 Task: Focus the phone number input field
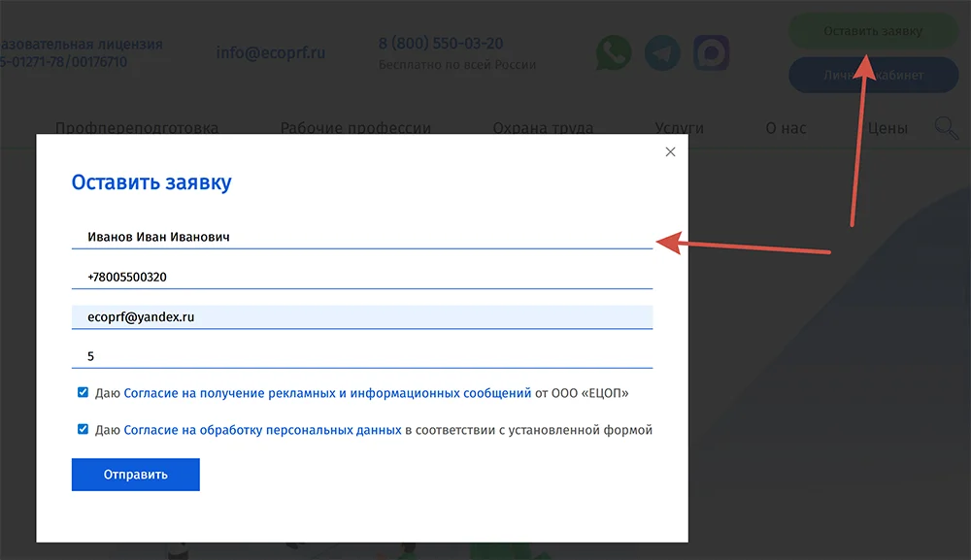coord(362,277)
